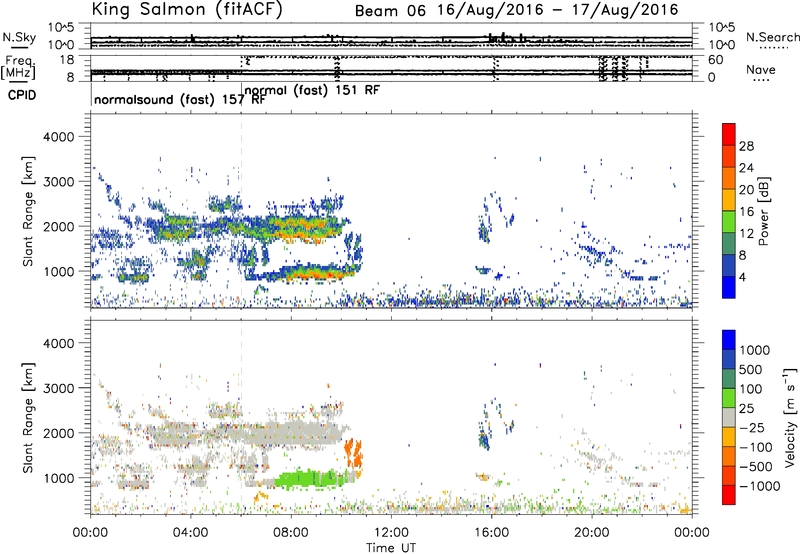This screenshot has height=554, width=800.
Task: Click the 'Beam 06 16/Aug/2016 - 17/Aug/2016' header
Action: [x=516, y=10]
